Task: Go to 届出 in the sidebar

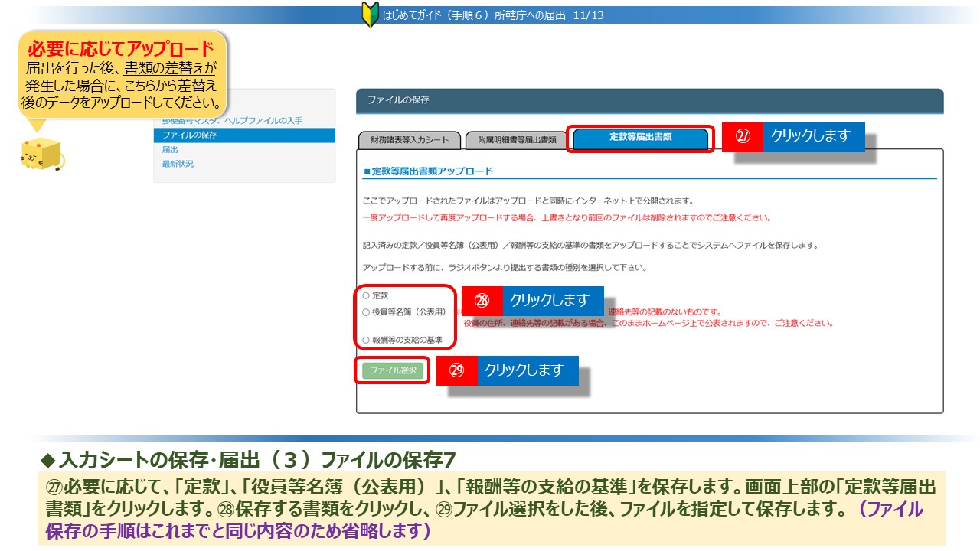Action: [170, 150]
